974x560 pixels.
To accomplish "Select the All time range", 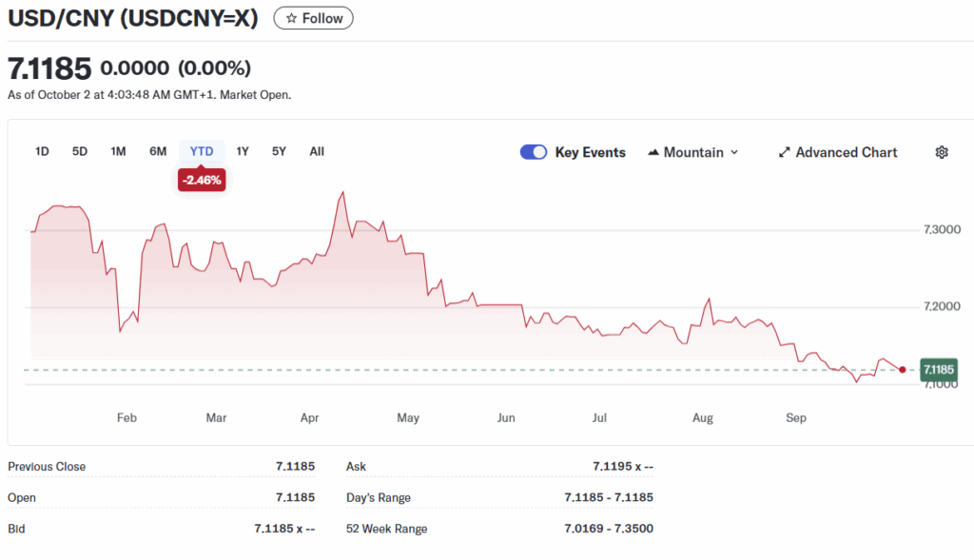I will click(x=317, y=151).
